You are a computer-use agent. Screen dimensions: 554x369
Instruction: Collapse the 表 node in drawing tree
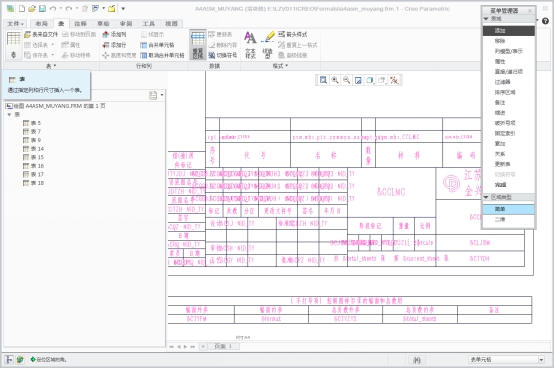tap(9, 115)
